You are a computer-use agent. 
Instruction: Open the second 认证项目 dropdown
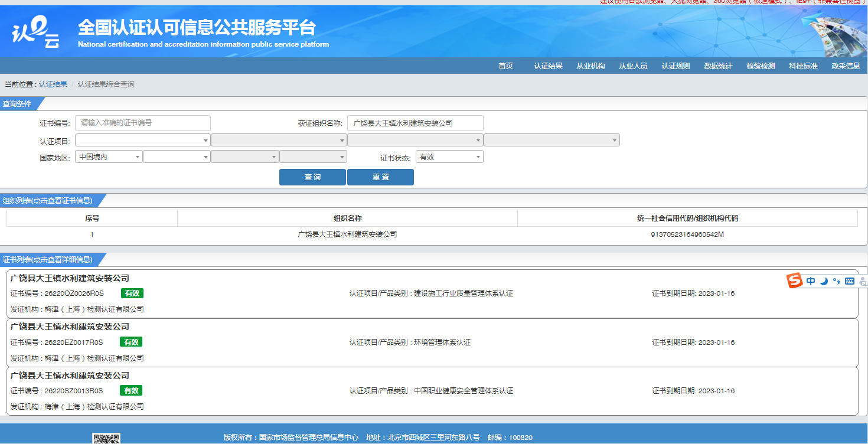(x=279, y=141)
